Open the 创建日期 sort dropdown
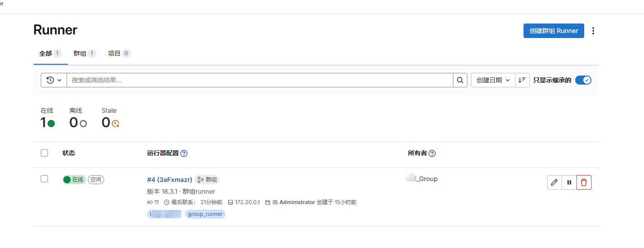Image resolution: width=644 pixels, height=248 pixels. pyautogui.click(x=493, y=80)
